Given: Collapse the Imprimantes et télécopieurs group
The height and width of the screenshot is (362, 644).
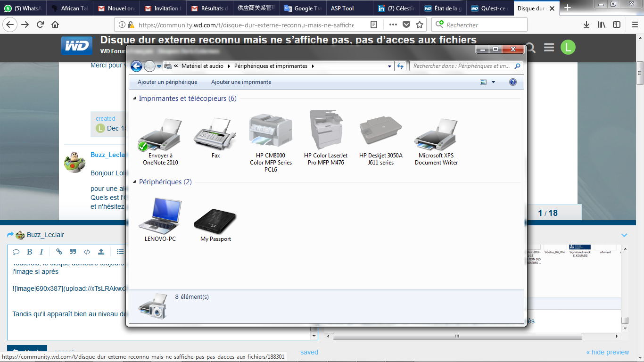Looking at the screenshot, I should click(x=135, y=99).
